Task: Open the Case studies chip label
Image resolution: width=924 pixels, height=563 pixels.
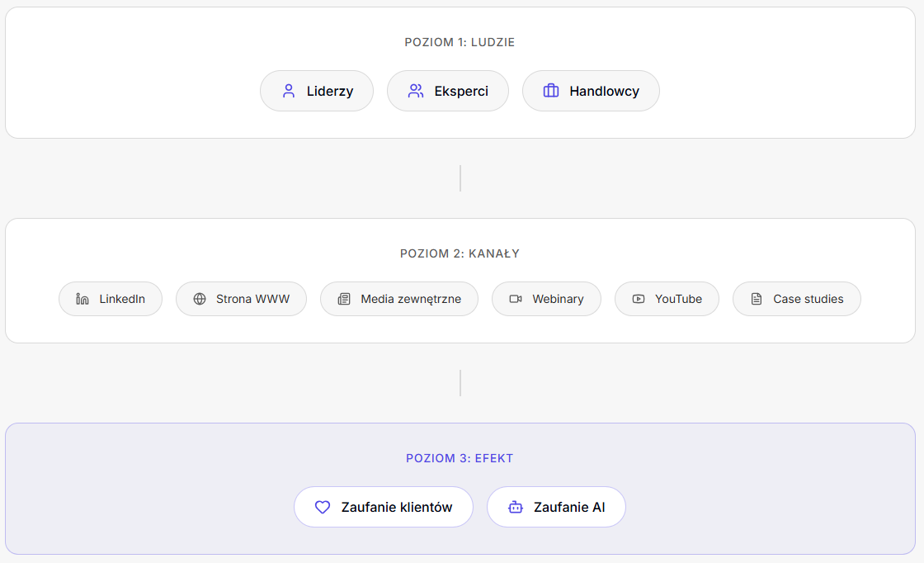Action: [808, 299]
